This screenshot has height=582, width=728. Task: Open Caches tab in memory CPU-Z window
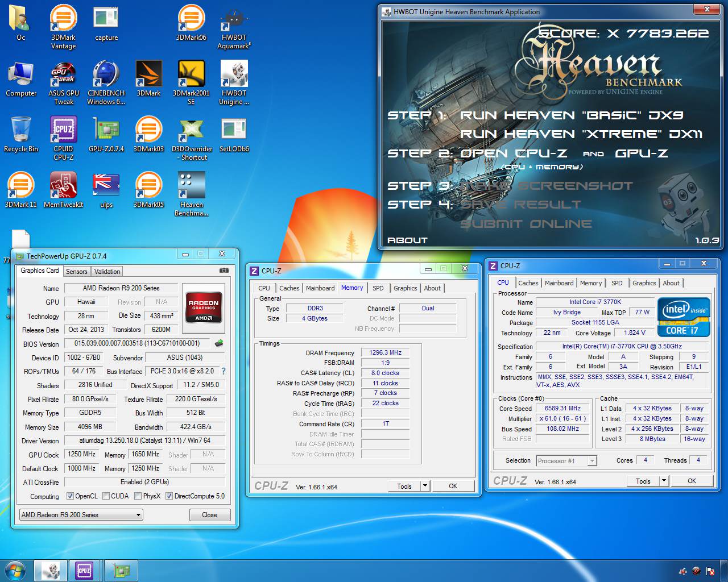tap(289, 288)
